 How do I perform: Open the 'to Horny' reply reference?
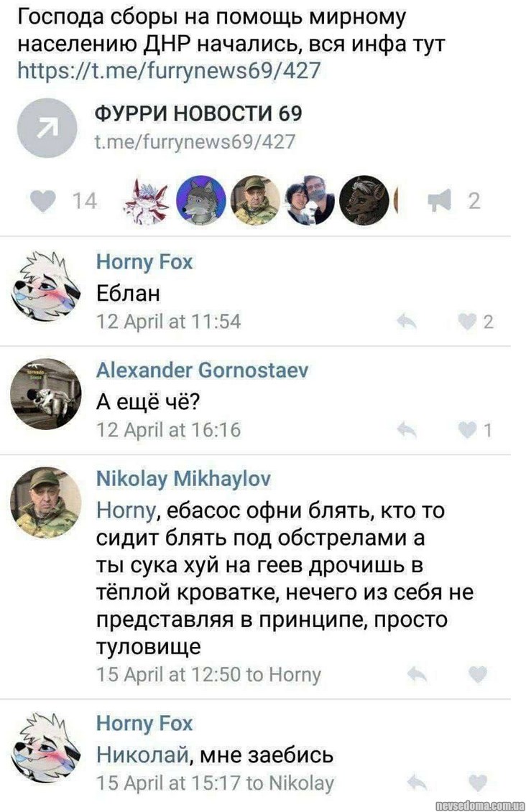coord(283,675)
